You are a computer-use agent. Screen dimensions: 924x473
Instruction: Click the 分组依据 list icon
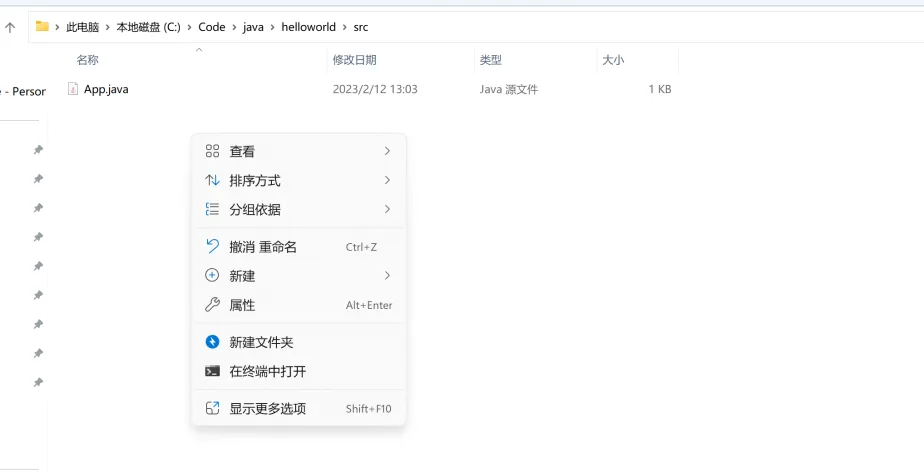pos(212,209)
